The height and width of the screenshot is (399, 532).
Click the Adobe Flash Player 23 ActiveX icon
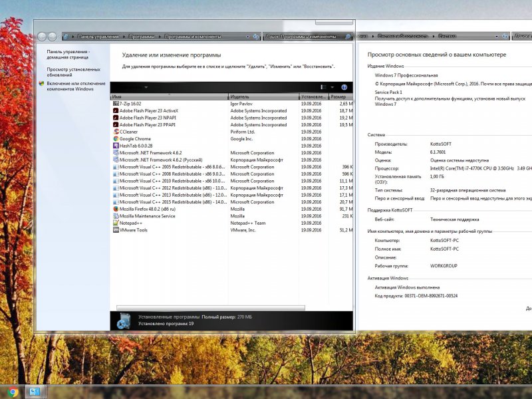(116, 111)
